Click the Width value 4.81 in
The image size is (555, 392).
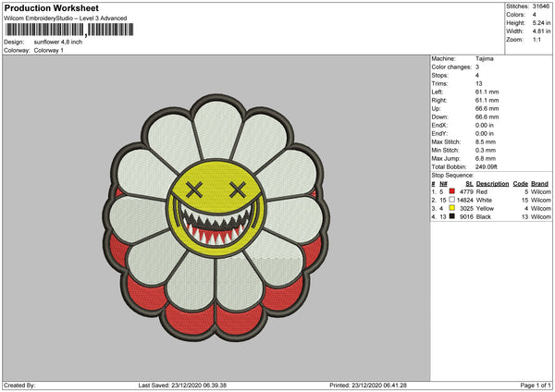point(541,31)
